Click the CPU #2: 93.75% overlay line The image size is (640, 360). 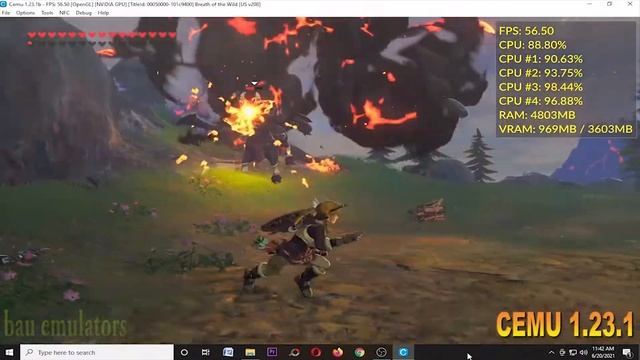point(541,73)
